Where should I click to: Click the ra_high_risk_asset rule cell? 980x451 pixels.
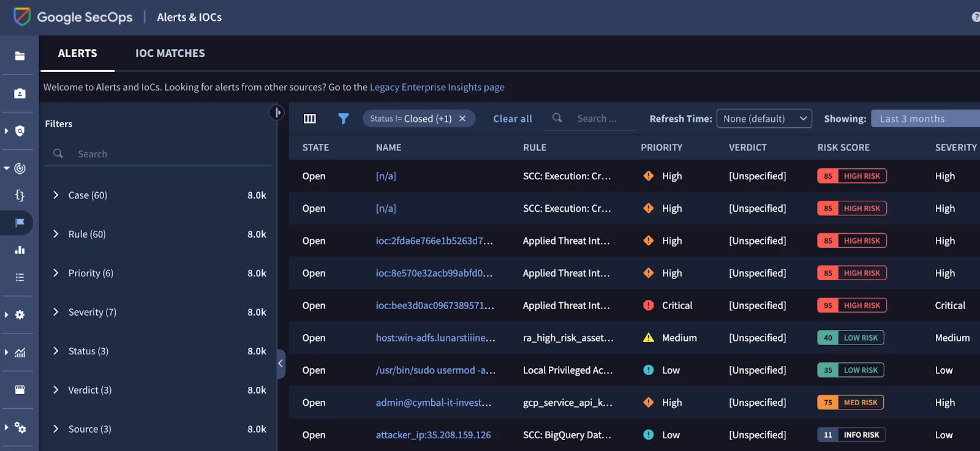pos(568,338)
